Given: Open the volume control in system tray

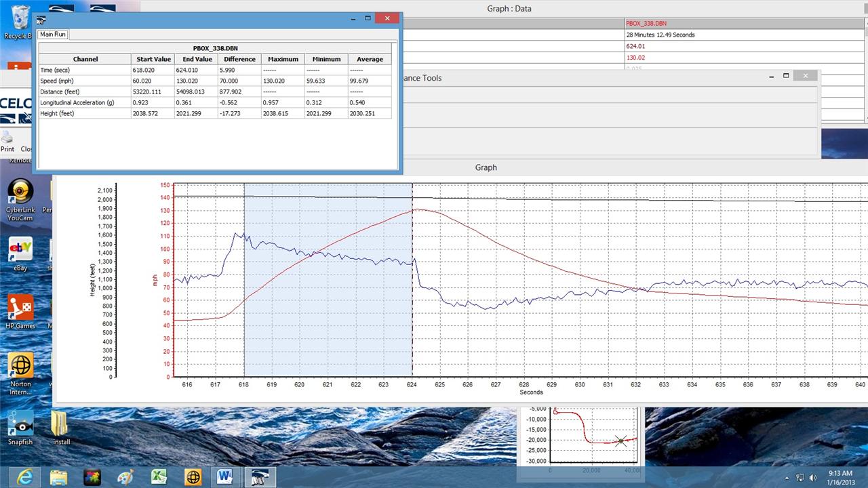Looking at the screenshot, I should (813, 477).
